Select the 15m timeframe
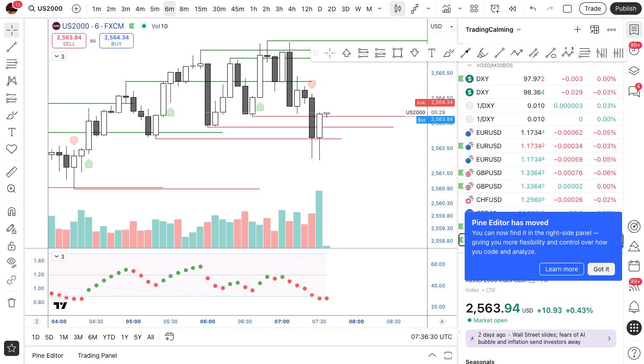The width and height of the screenshot is (644, 364). (x=201, y=9)
